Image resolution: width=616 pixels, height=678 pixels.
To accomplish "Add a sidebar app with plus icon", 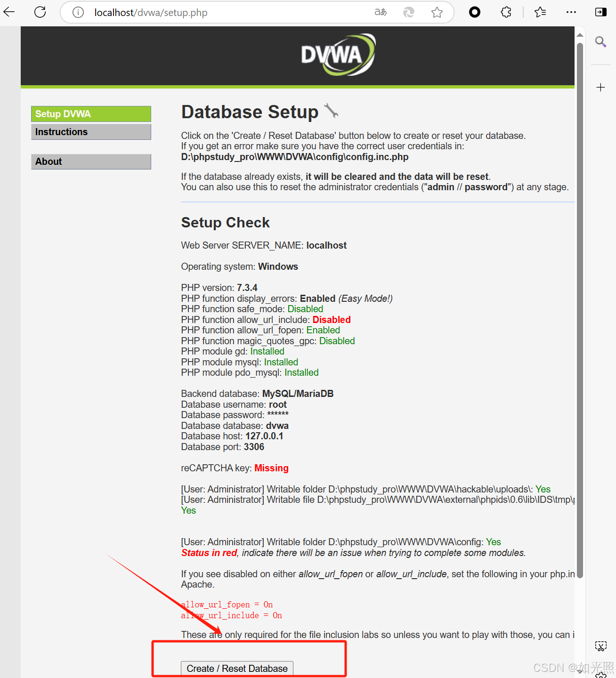I will pos(600,87).
